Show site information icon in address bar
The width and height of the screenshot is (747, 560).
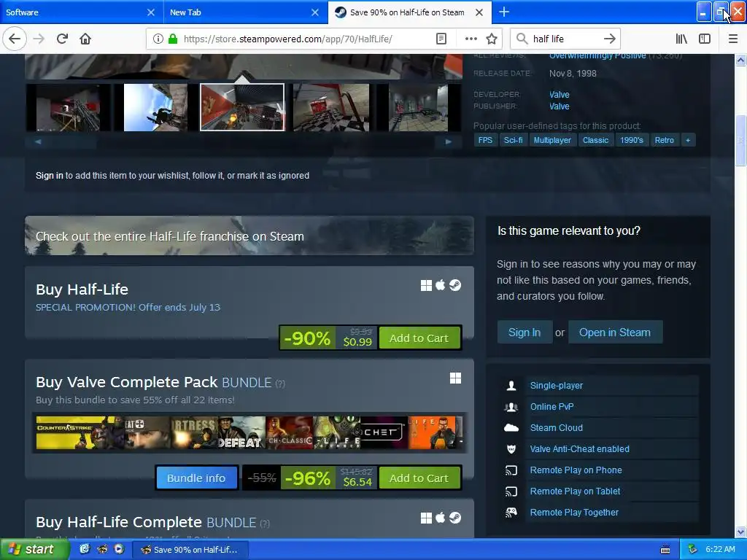pyautogui.click(x=158, y=39)
